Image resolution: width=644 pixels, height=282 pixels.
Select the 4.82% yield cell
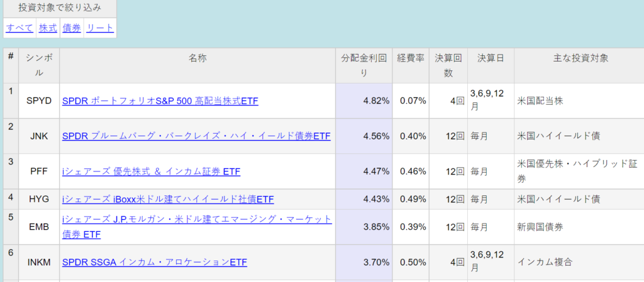point(364,101)
